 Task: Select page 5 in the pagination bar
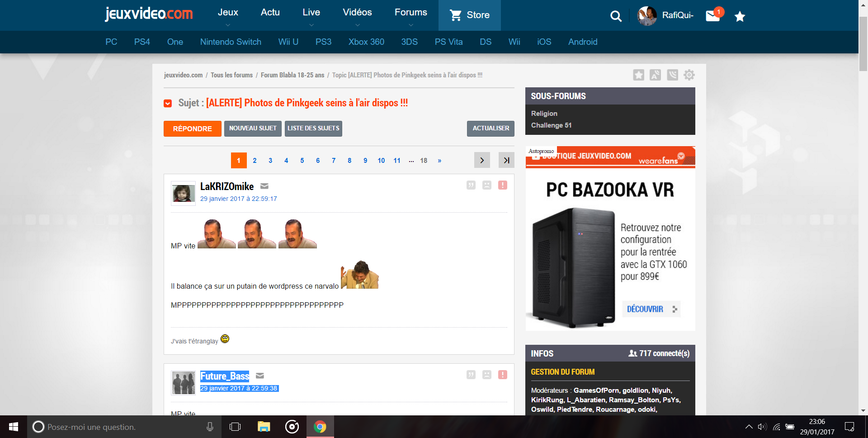point(302,160)
